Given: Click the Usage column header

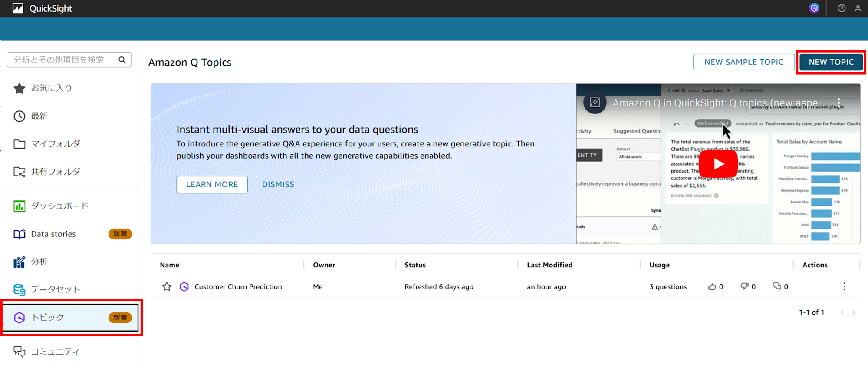Looking at the screenshot, I should click(659, 265).
